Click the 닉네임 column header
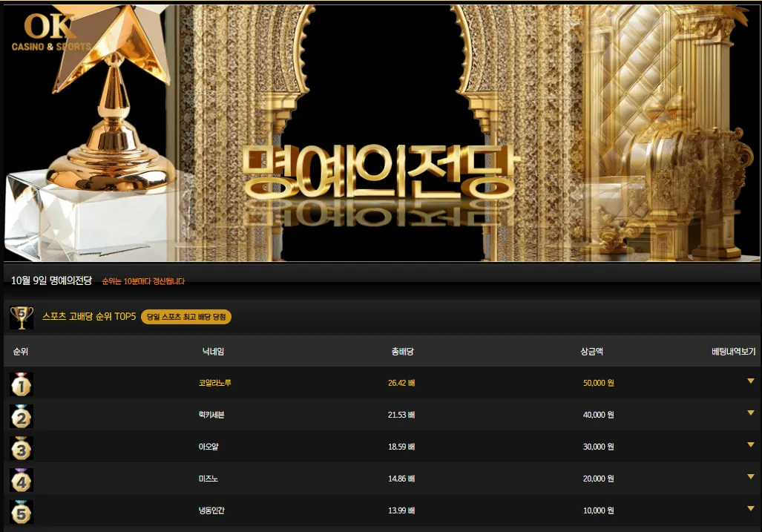Viewport: 762px width, 532px height. point(213,351)
